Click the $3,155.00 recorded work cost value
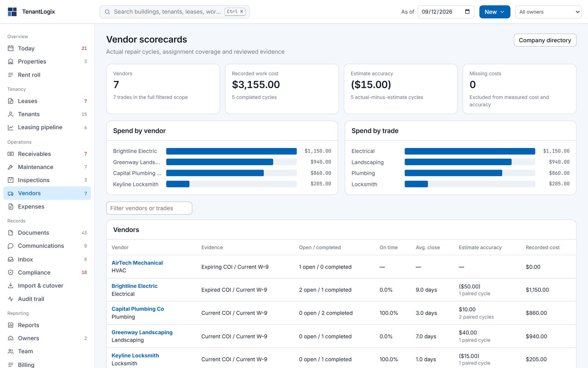This screenshot has width=588, height=368. click(256, 85)
